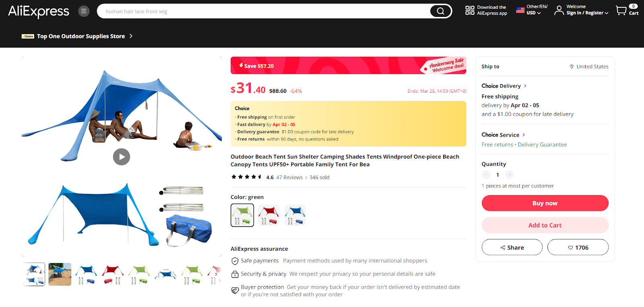Play the product video
Viewport: 644px width, 307px height.
tap(122, 157)
